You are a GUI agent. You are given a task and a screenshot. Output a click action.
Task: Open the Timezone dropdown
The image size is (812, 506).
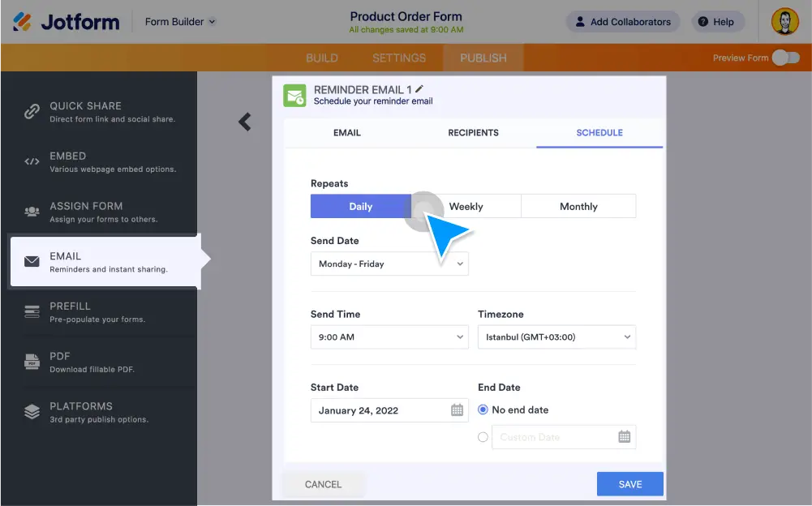[x=556, y=337]
